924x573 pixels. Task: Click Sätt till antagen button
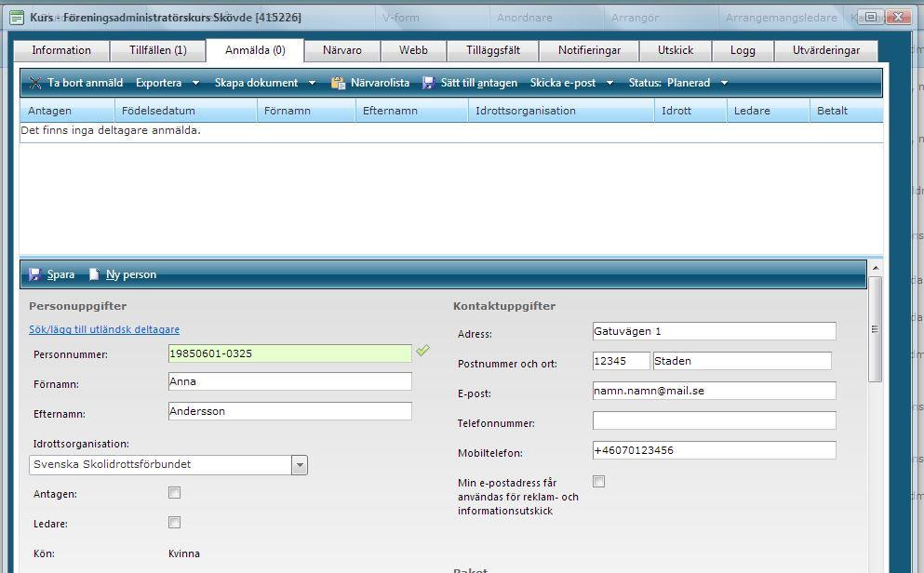click(470, 83)
